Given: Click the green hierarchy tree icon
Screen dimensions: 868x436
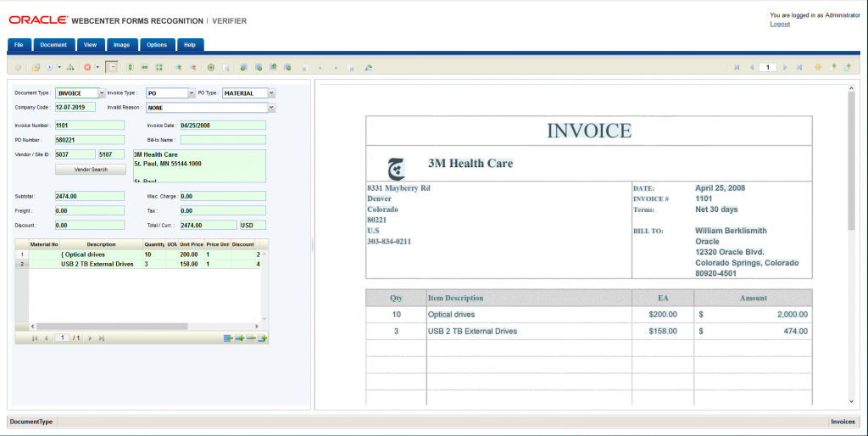Looking at the screenshot, I should (x=70, y=67).
